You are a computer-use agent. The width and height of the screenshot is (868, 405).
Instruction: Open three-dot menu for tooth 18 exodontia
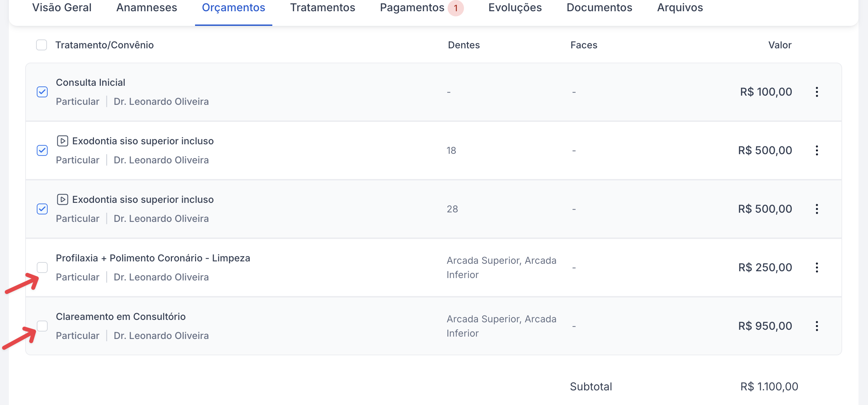click(817, 150)
